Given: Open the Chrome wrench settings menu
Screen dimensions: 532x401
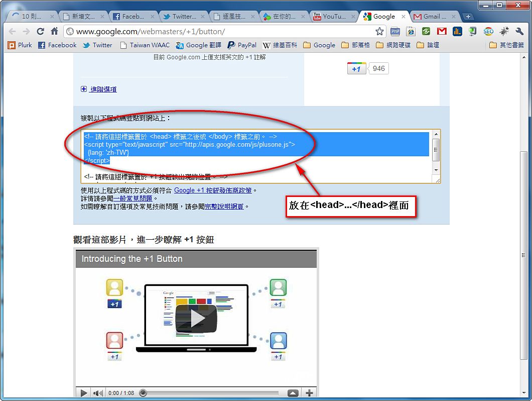Looking at the screenshot, I should (x=519, y=32).
